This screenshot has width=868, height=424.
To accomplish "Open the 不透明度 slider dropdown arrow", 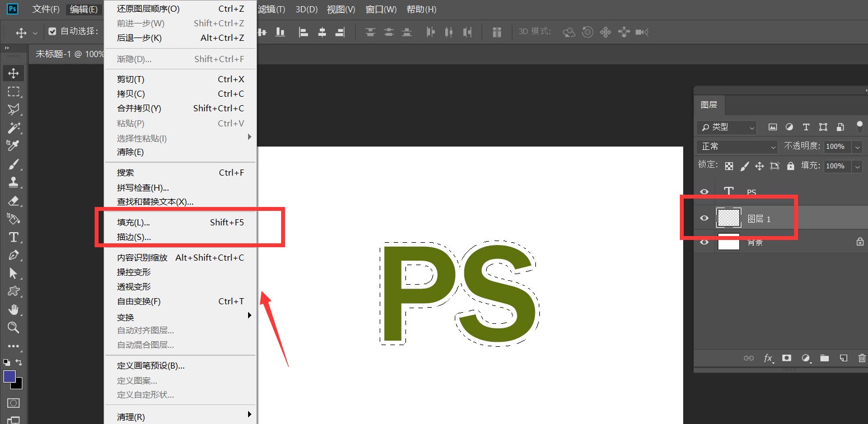I will pyautogui.click(x=857, y=147).
